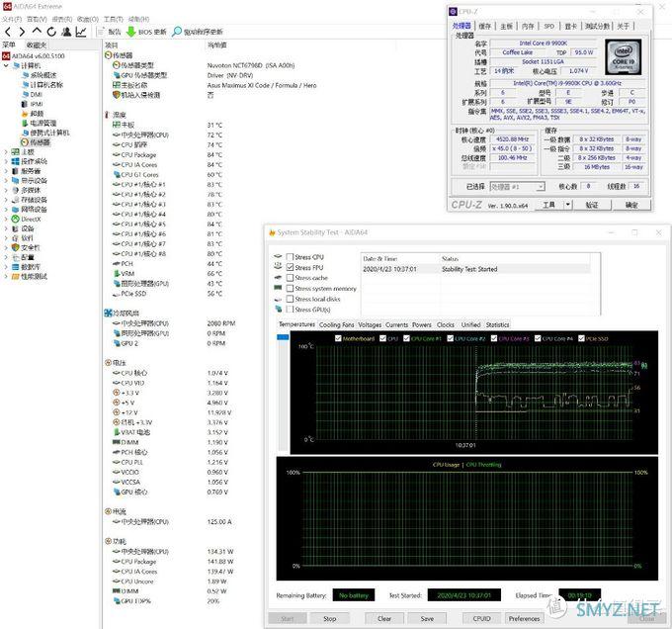Click the driver update magnifier icon

[x=177, y=32]
